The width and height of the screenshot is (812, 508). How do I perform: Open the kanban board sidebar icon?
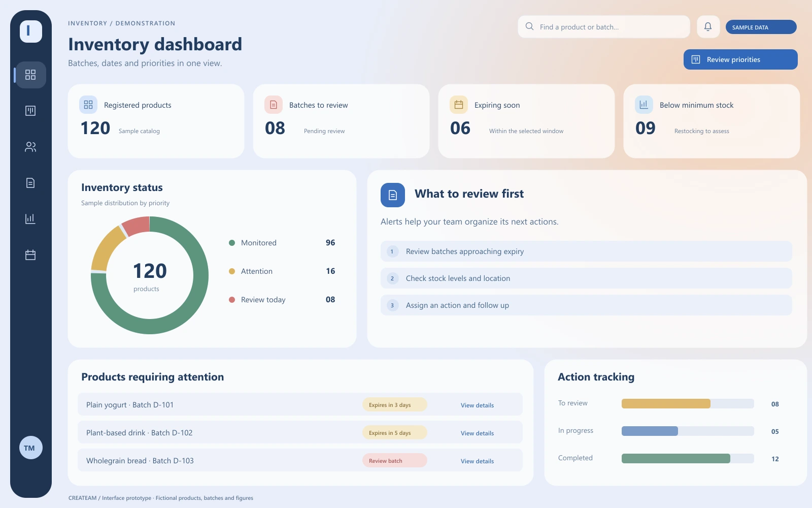coord(30,111)
